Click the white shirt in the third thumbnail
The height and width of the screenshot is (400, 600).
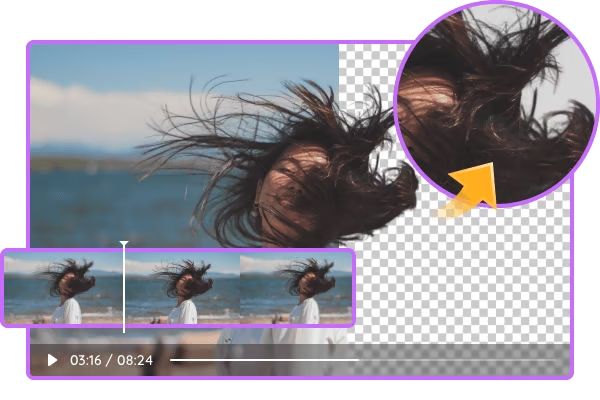300,312
